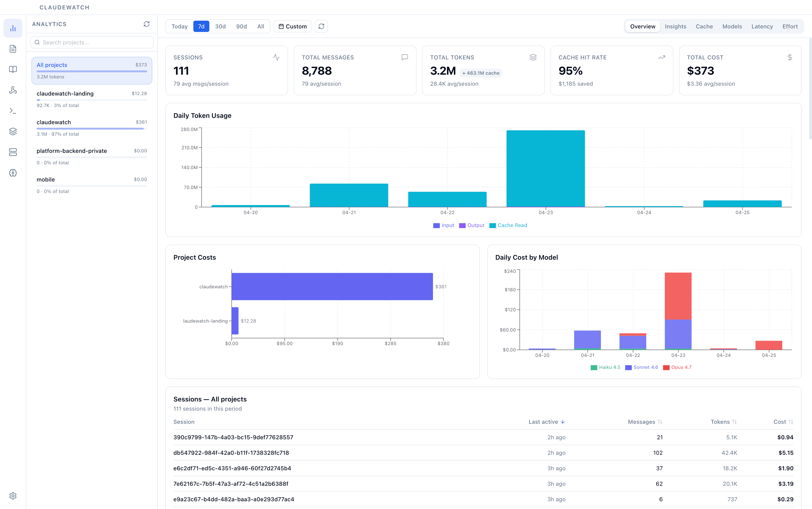The width and height of the screenshot is (812, 509).
Task: Click the '111 sessions in this period' text
Action: tap(207, 409)
